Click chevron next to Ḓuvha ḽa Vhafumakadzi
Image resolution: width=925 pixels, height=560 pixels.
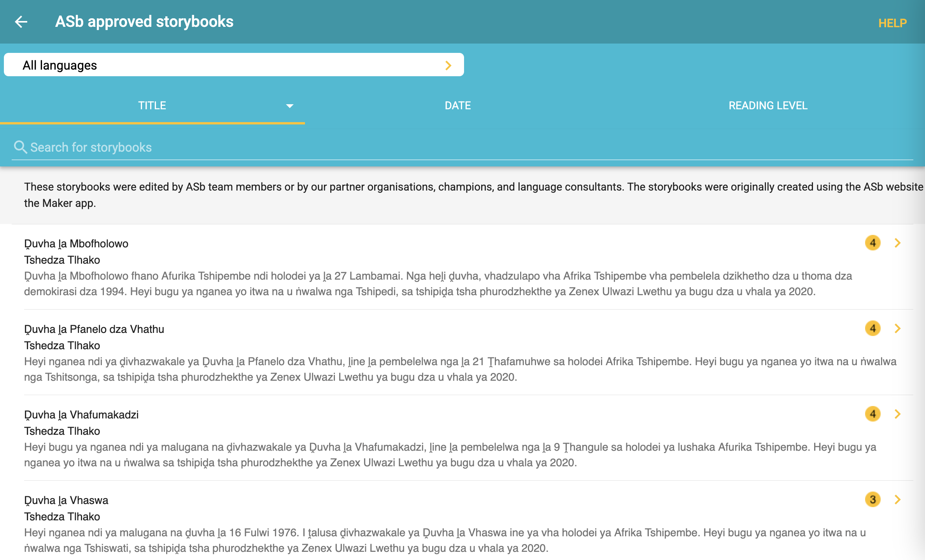[898, 414]
